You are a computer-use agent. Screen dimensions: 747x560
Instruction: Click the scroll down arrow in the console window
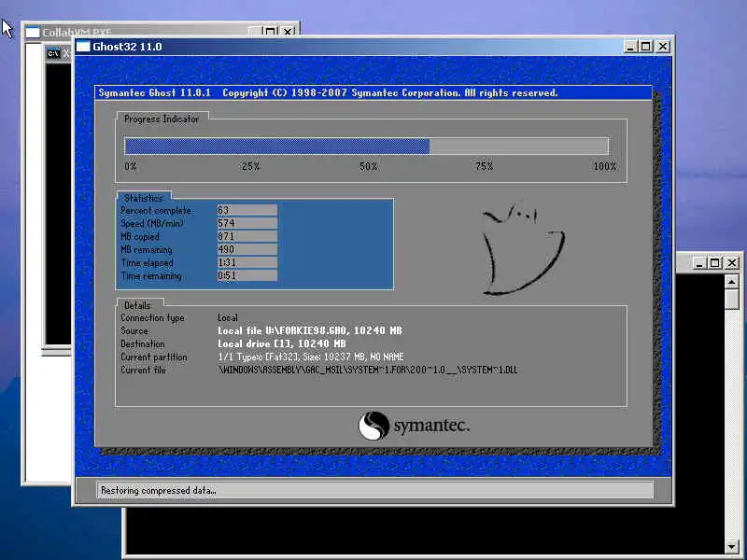pyautogui.click(x=732, y=546)
